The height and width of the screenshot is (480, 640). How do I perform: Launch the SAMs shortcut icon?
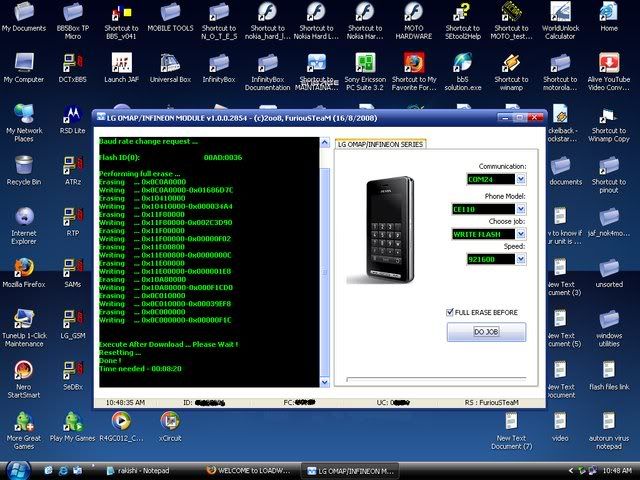coord(73,273)
